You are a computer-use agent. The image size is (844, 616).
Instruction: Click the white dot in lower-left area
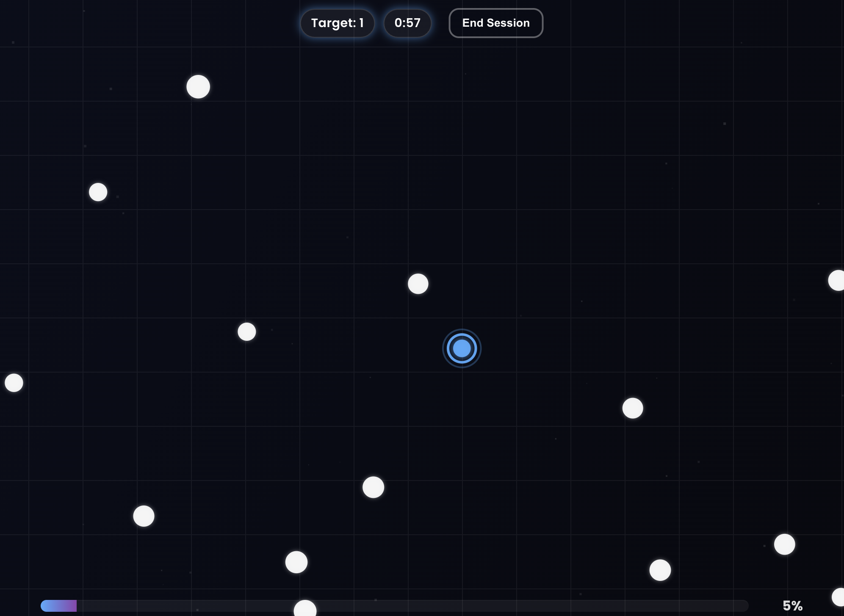point(144,516)
